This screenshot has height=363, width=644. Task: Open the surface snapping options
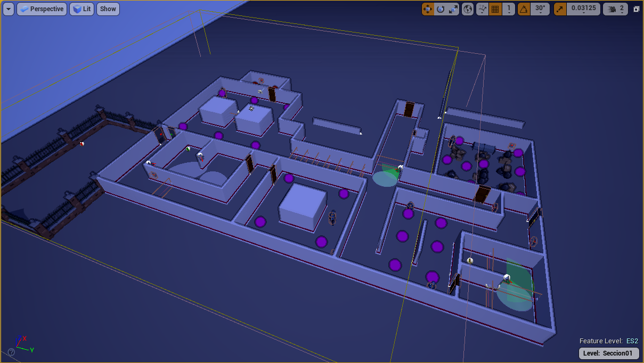coord(483,9)
